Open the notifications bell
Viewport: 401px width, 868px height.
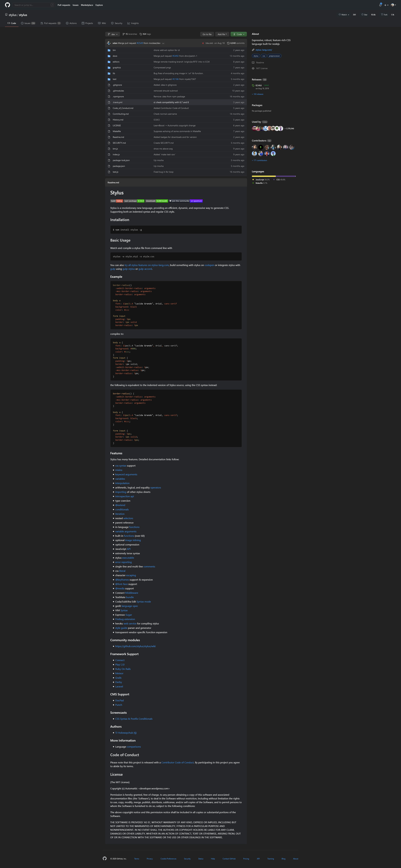point(380,5)
